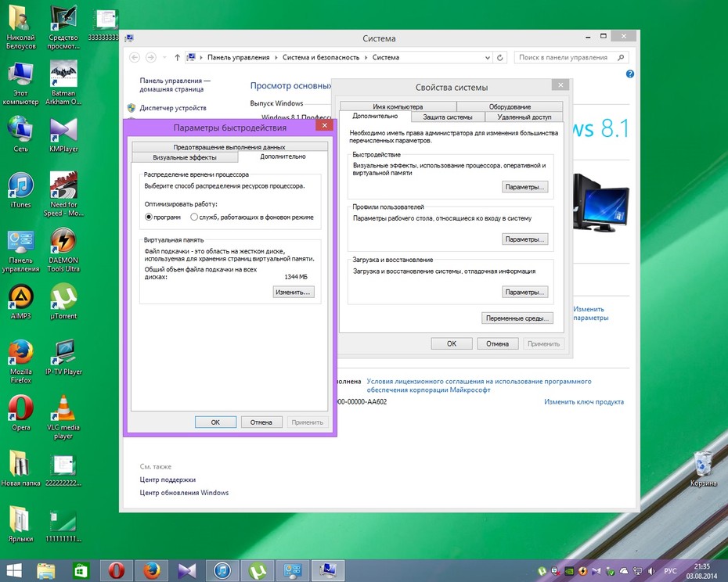Switch to the 'Визуальные эффекты' tab
Image resolution: width=728 pixels, height=582 pixels.
pyautogui.click(x=185, y=157)
